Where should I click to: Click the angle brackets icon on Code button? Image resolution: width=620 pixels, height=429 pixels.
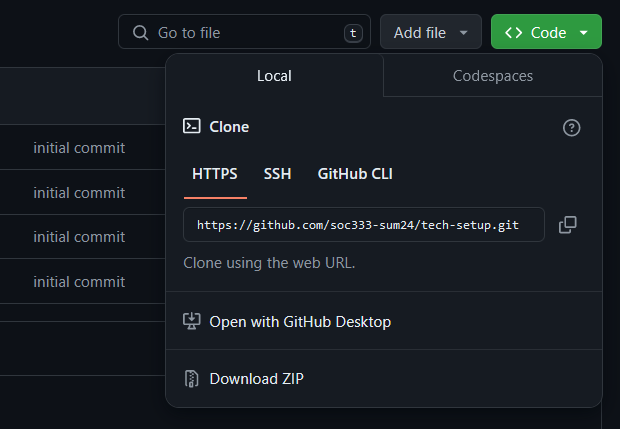[513, 33]
